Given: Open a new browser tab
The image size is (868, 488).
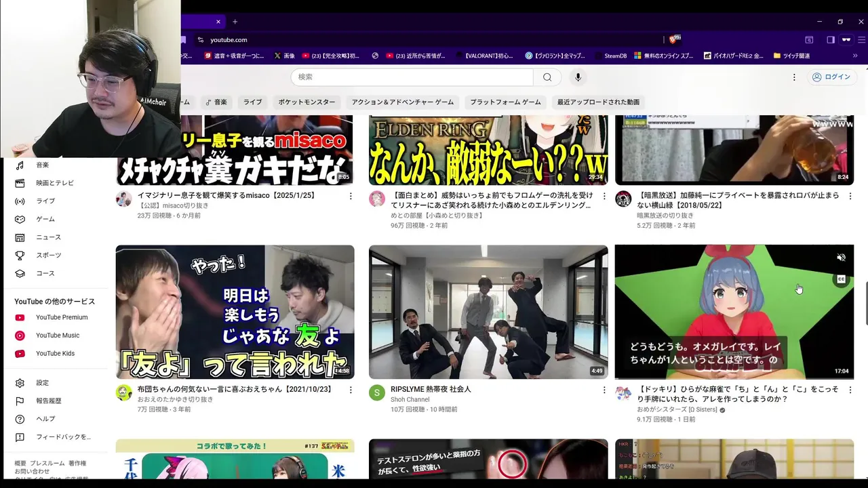Looking at the screenshot, I should point(235,22).
